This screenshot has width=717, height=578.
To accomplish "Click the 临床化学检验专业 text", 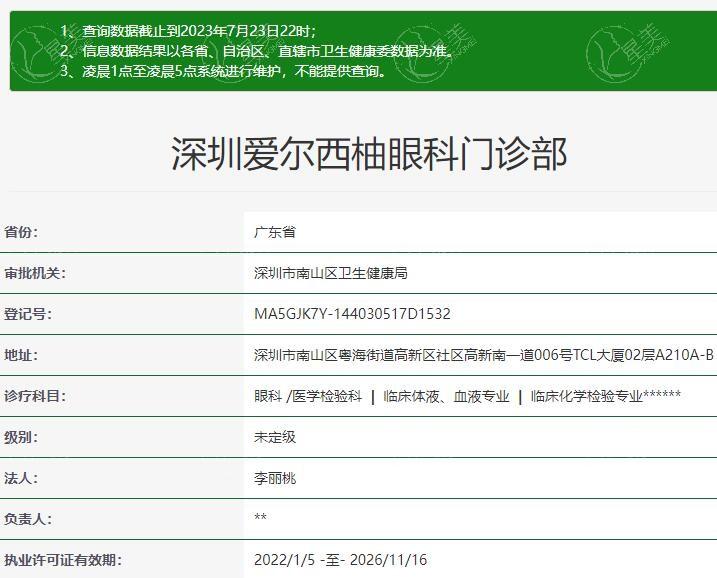I will (x=587, y=396).
